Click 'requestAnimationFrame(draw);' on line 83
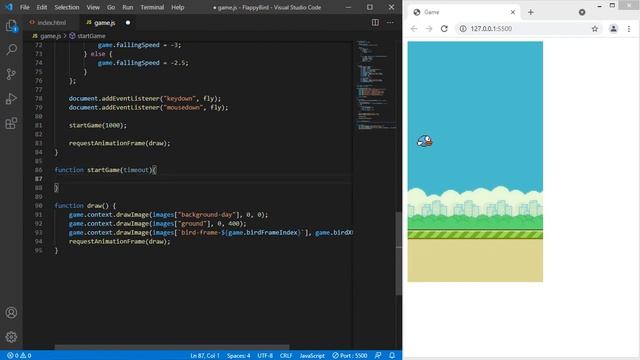640x360 pixels. [119, 143]
